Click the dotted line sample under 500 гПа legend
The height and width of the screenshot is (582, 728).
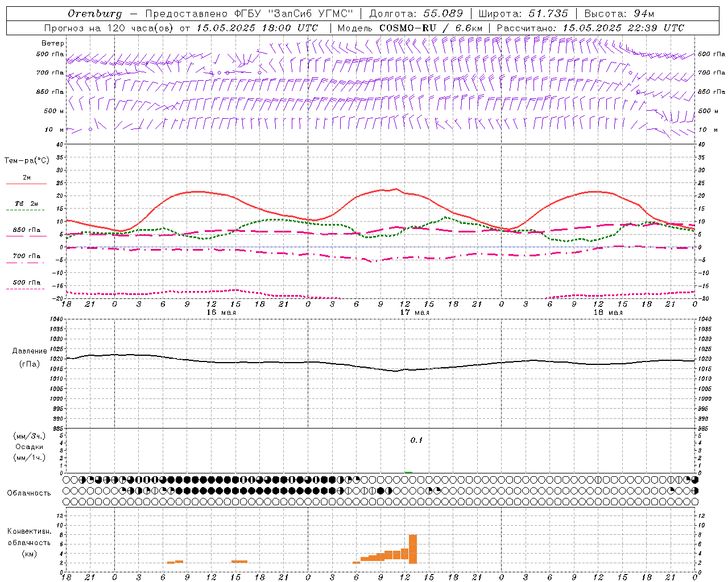pos(26,289)
